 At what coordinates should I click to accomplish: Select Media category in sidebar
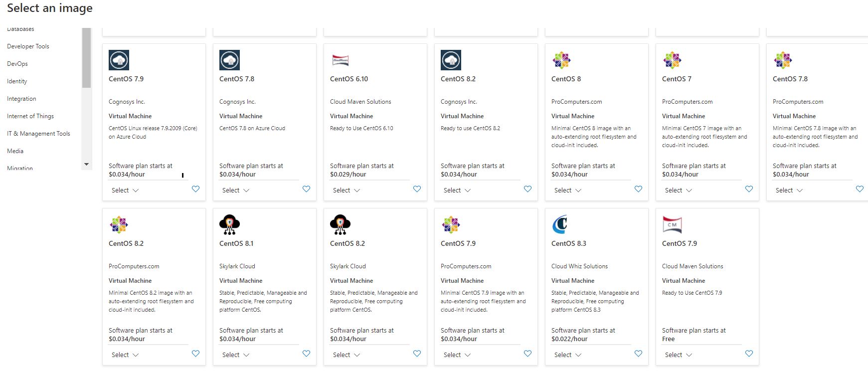15,151
